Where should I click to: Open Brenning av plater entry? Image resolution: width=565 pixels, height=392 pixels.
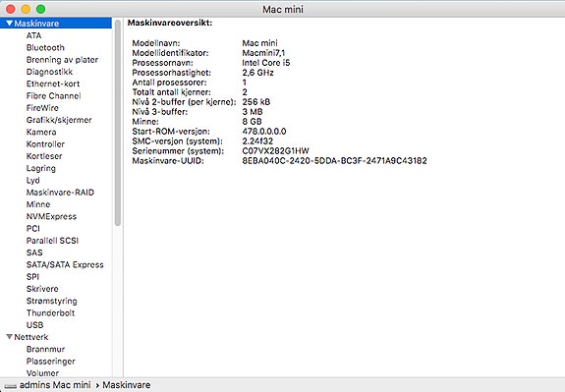(62, 60)
